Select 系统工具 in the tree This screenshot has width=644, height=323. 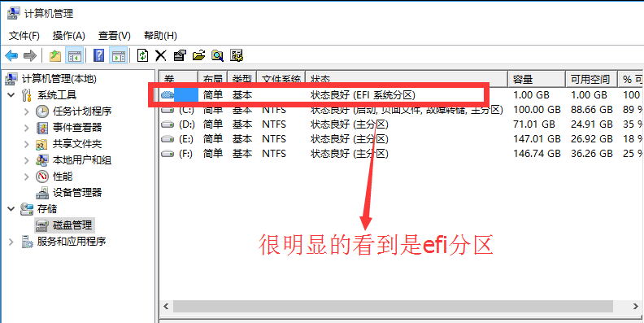click(x=57, y=95)
